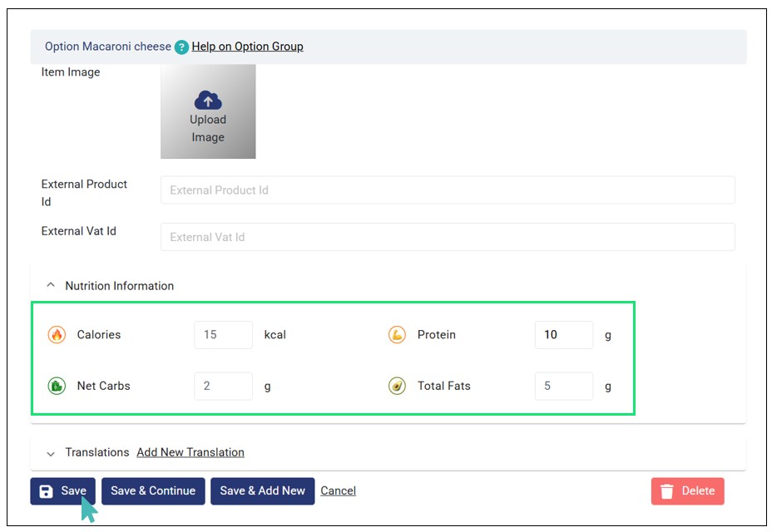Click the help question mark icon
772x532 pixels.
click(181, 47)
